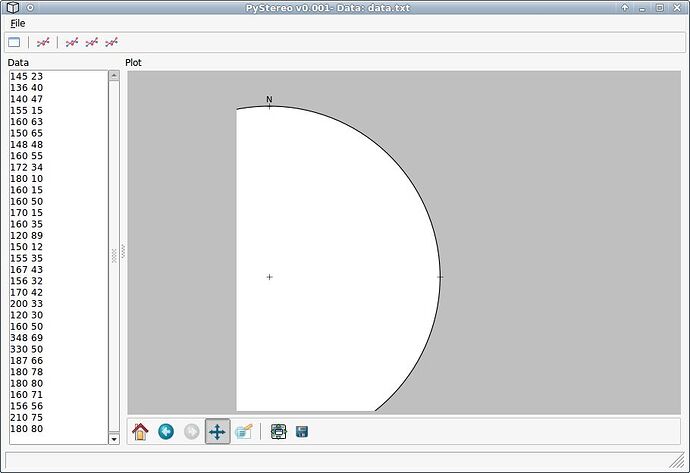Select the '150 65' data row
Viewport: 690px width, 473px height.
click(59, 133)
